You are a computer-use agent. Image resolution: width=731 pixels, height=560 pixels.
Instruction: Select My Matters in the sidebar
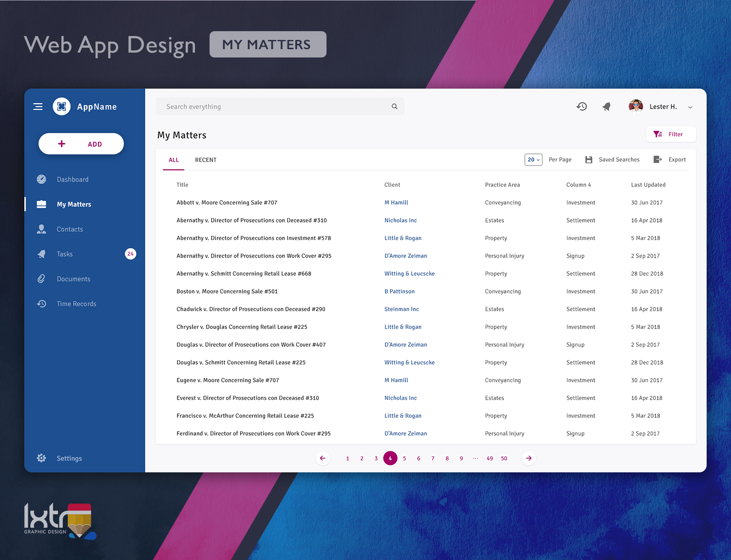tap(74, 205)
